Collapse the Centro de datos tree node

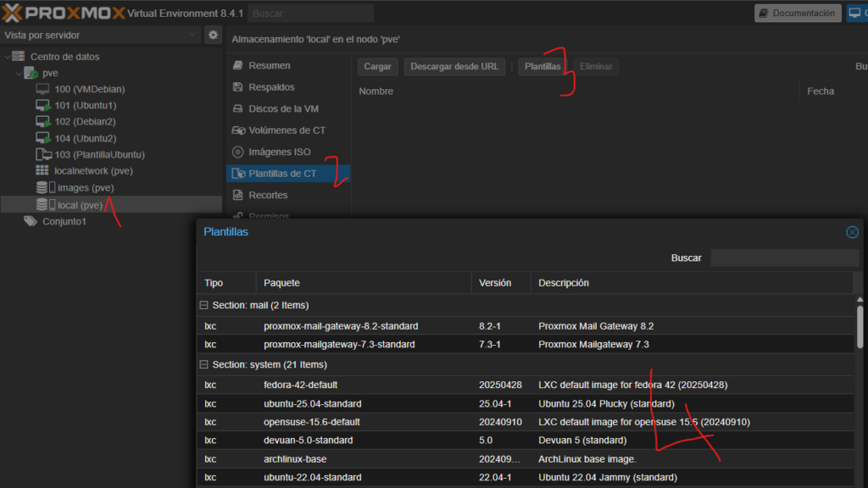click(8, 57)
